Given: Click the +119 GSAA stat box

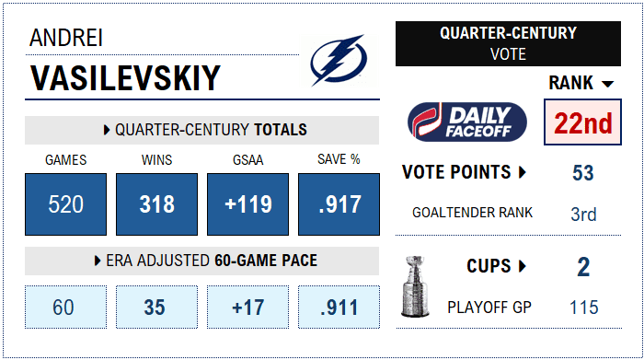Looking at the screenshot, I should tap(247, 204).
